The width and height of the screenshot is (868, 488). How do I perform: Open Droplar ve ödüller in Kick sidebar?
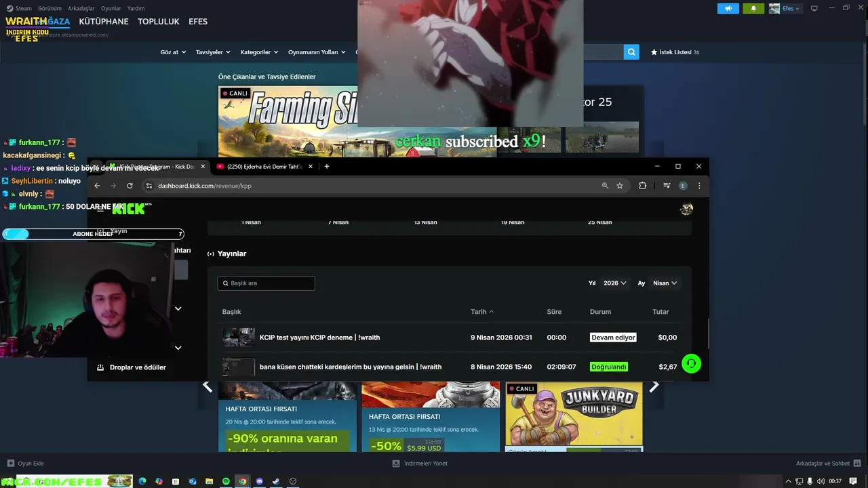132,367
